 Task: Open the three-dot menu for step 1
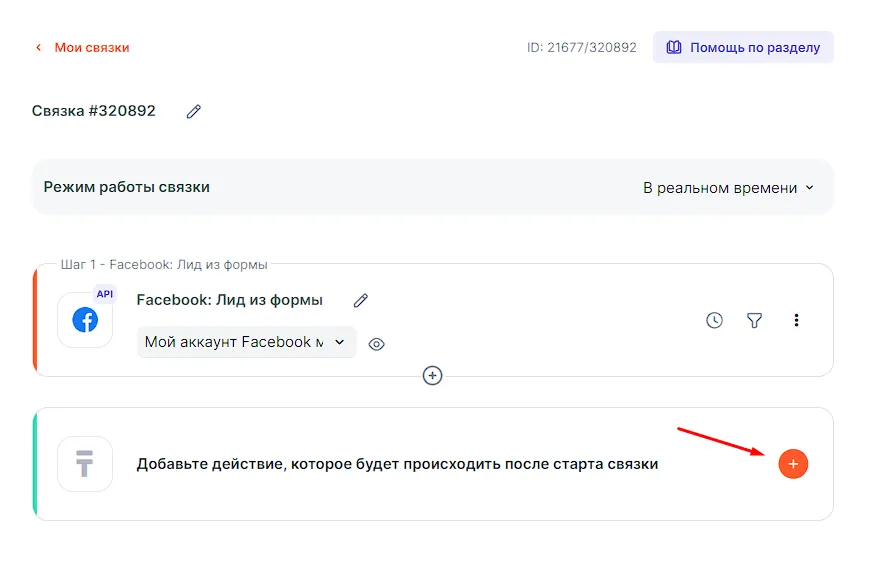tap(796, 320)
